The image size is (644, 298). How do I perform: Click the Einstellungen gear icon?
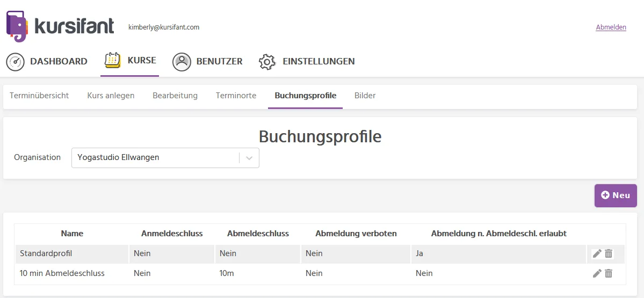click(x=267, y=62)
